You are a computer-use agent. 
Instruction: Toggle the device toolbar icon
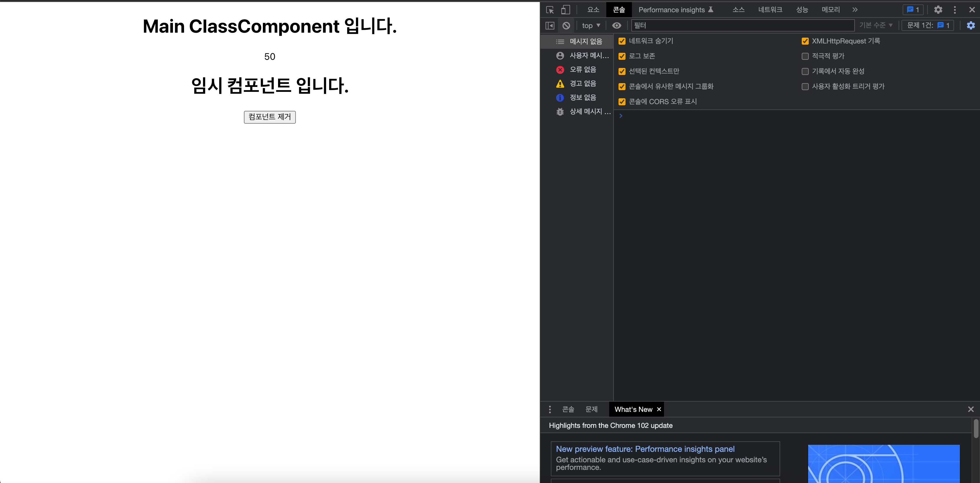pyautogui.click(x=566, y=10)
